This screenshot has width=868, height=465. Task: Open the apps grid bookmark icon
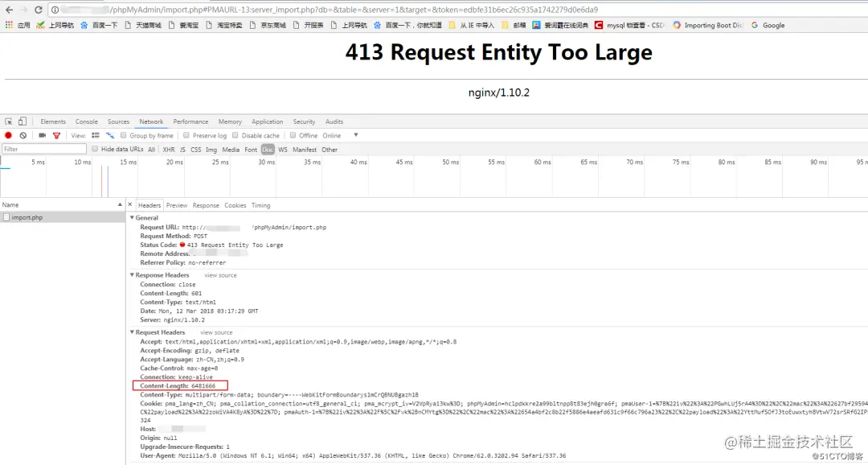click(x=9, y=25)
